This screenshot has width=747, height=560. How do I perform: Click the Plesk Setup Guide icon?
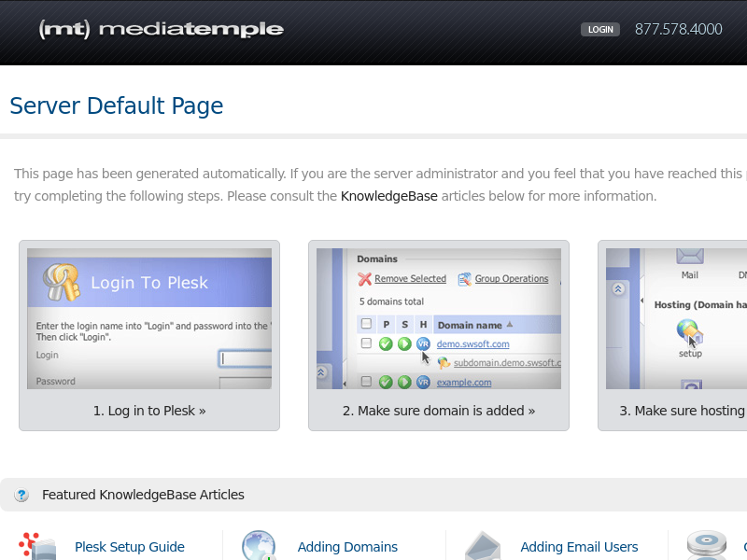[x=37, y=546]
